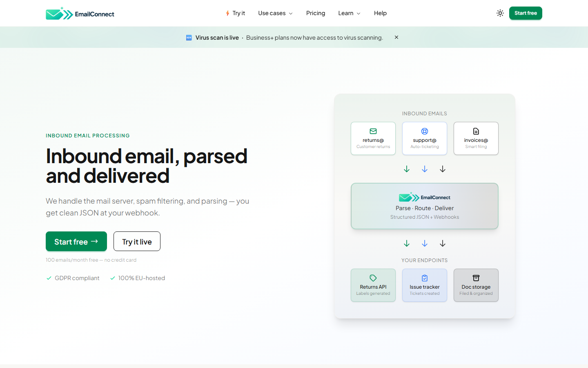Click the envelope icon on the returns@ card

click(373, 131)
